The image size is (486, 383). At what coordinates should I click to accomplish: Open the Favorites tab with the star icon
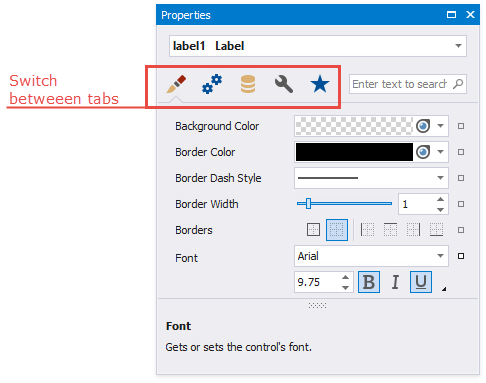(x=320, y=84)
